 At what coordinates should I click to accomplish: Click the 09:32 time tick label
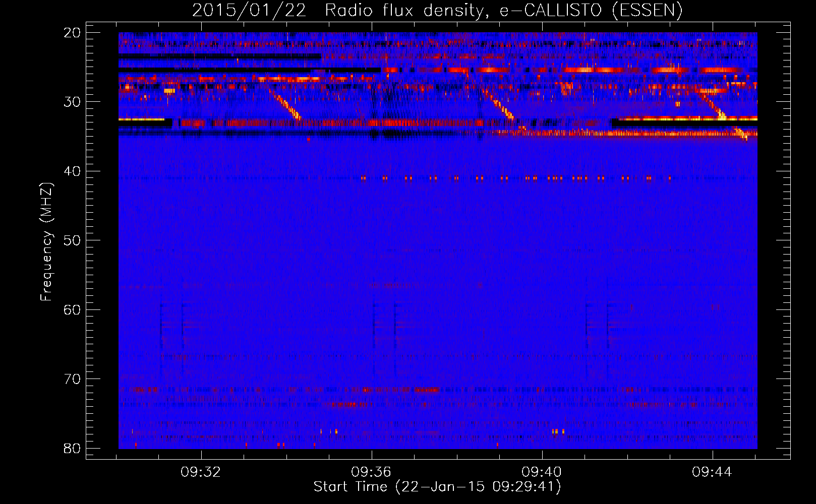(x=201, y=472)
